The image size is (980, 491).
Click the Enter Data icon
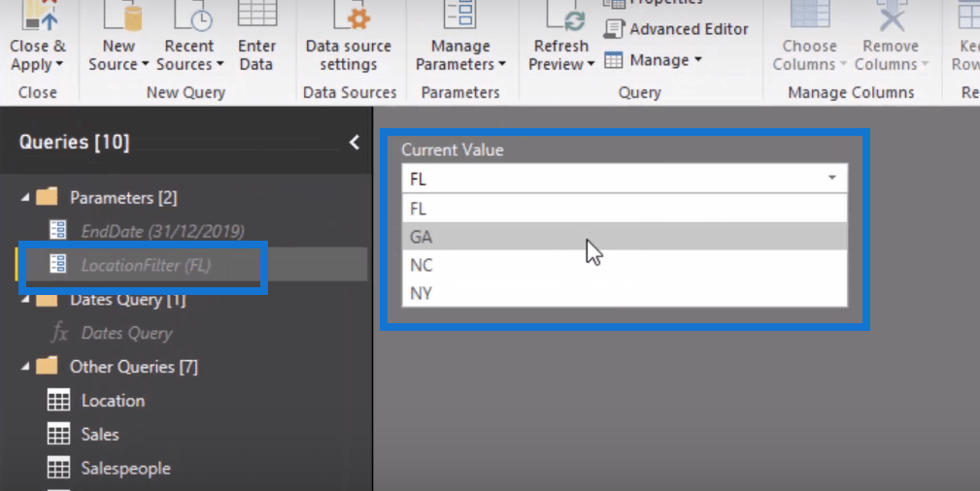click(x=256, y=14)
